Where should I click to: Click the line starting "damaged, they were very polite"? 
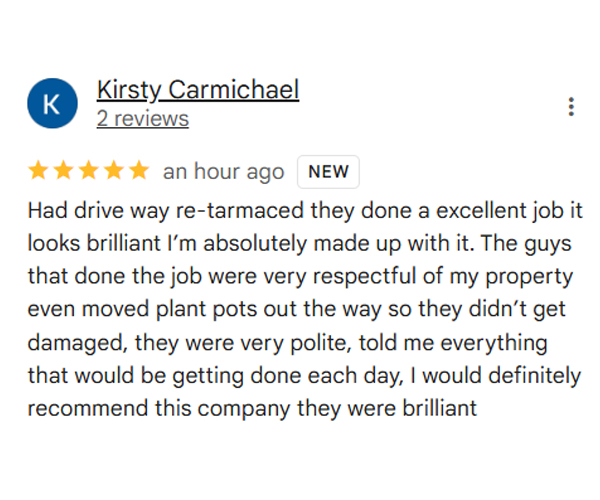pyautogui.click(x=287, y=343)
